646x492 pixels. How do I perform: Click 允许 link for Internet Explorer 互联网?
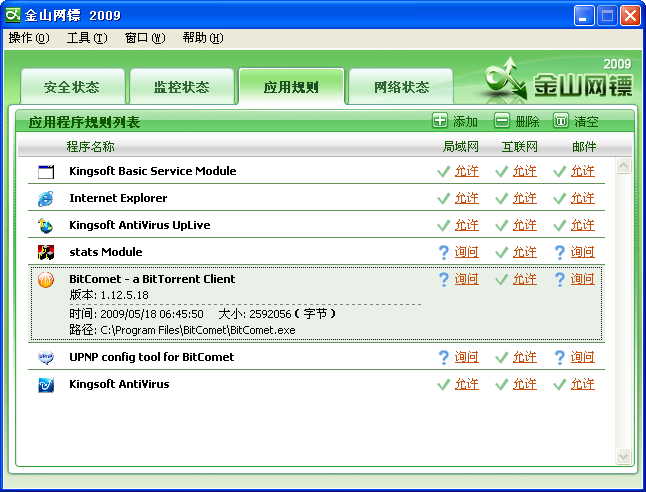pyautogui.click(x=525, y=198)
